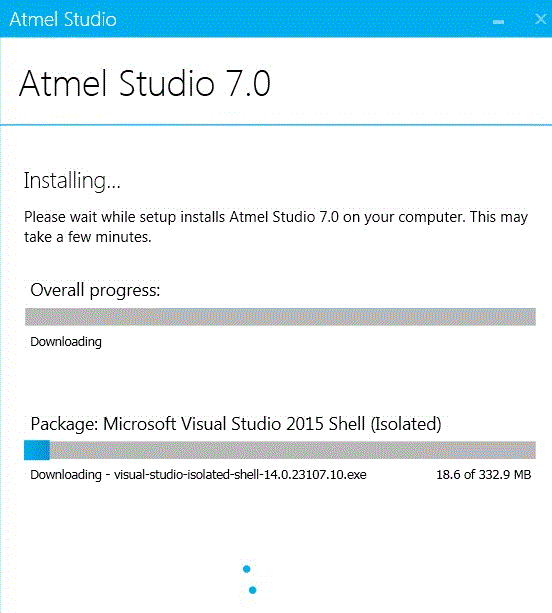
Task: Click the gray unfilled part of package progress bar
Action: (x=292, y=450)
